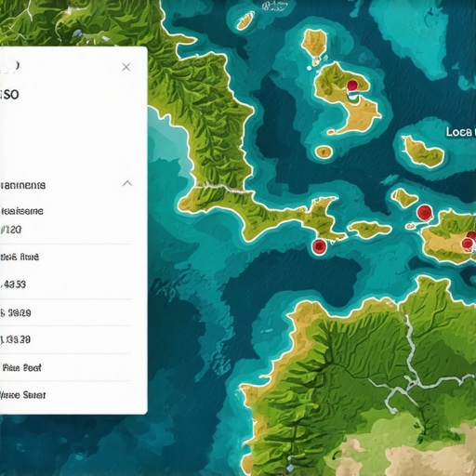Click the "/120" value in the panel
476x476 pixels.
coord(11,230)
